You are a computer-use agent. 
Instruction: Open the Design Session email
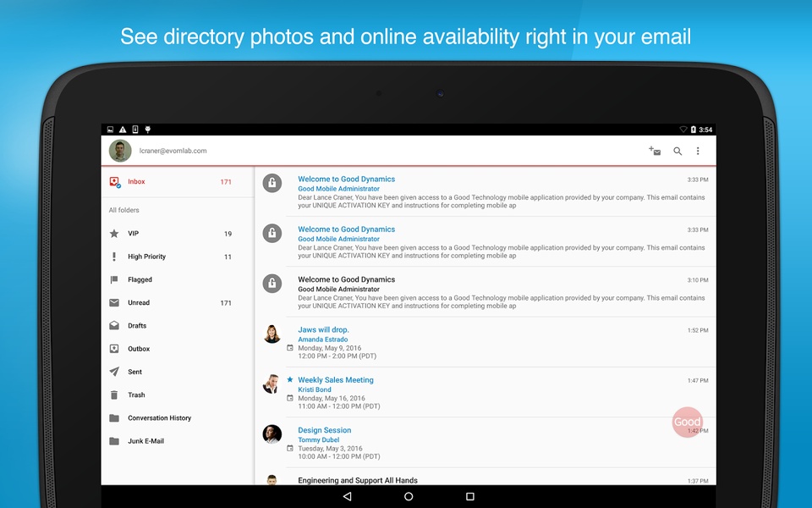486,443
